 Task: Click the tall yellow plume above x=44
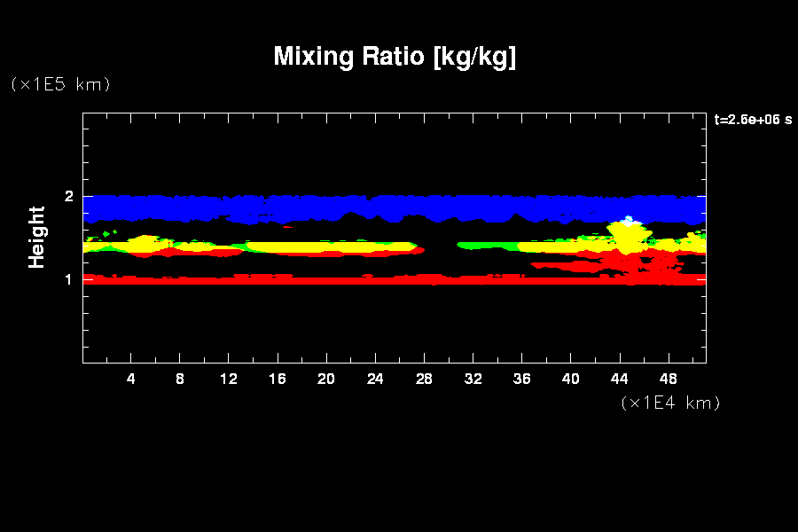tap(628, 238)
